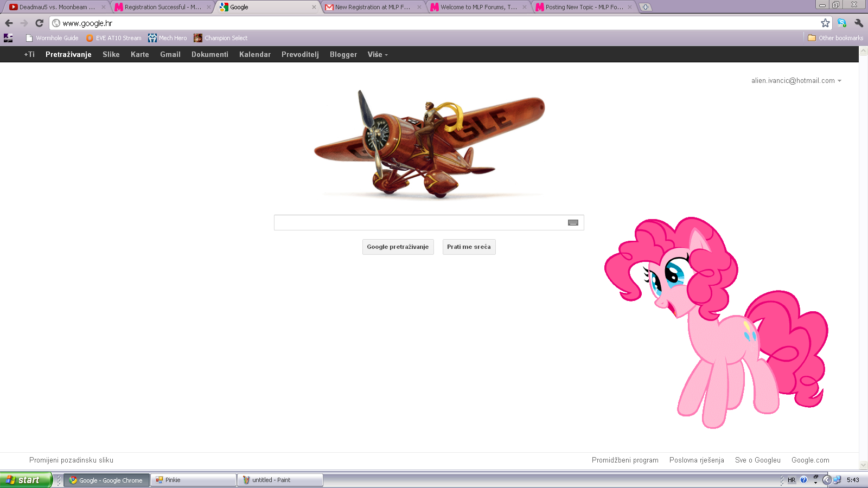Open the alien.ivancic@hotmail.com account dropdown

[x=796, y=81]
